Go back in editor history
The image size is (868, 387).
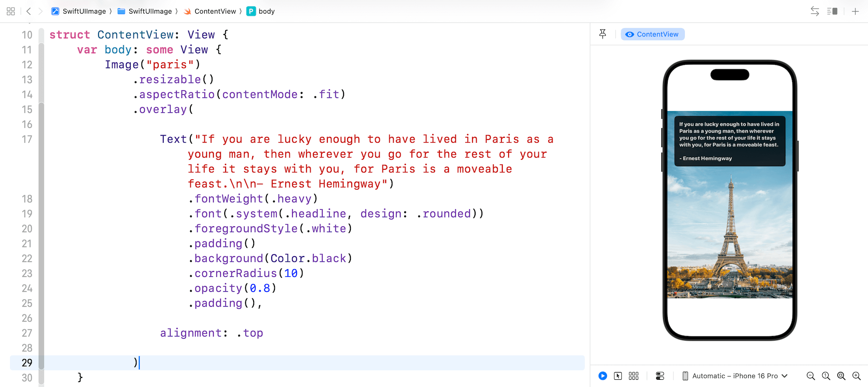[x=28, y=11]
